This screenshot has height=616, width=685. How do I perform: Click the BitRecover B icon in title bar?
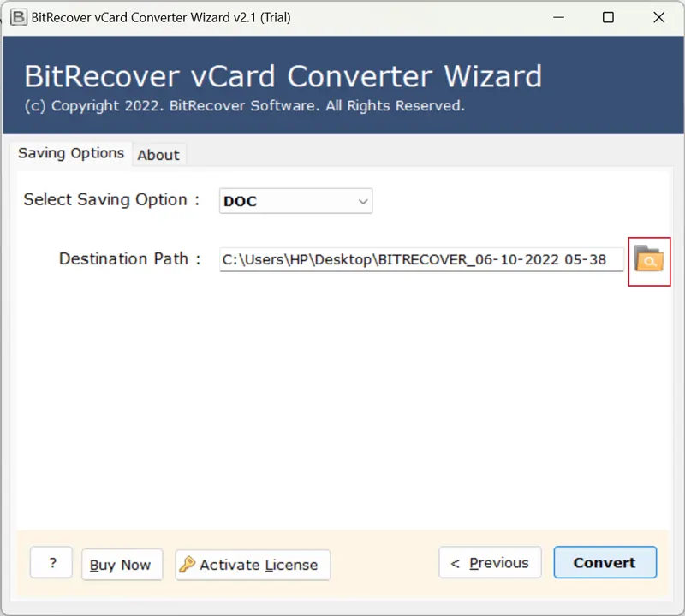coord(18,17)
